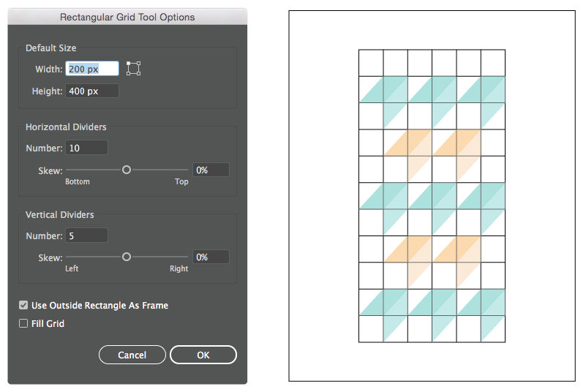Viewport: 586px width, 392px height.
Task: Click the Horizontal Dividers skew percentage field
Action: pos(211,170)
